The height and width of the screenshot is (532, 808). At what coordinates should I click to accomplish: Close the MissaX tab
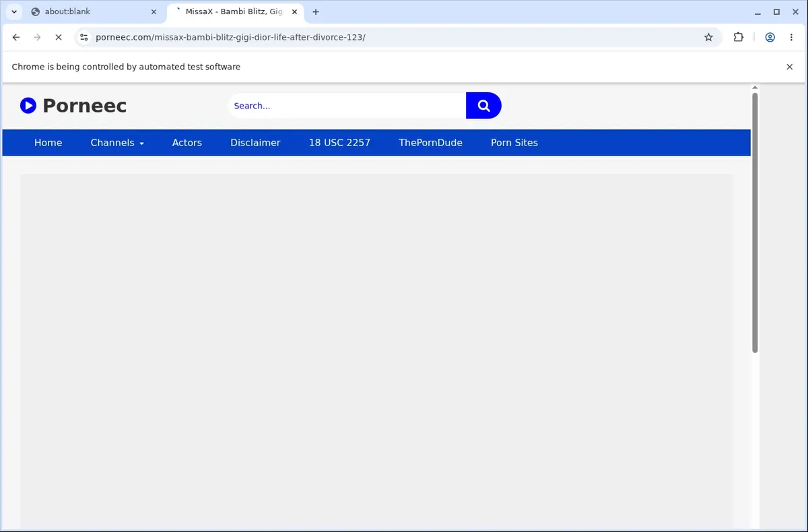pos(295,11)
